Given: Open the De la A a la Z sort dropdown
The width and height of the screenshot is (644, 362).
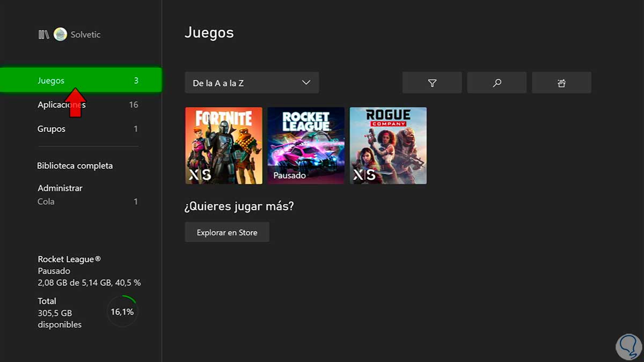Looking at the screenshot, I should (252, 83).
